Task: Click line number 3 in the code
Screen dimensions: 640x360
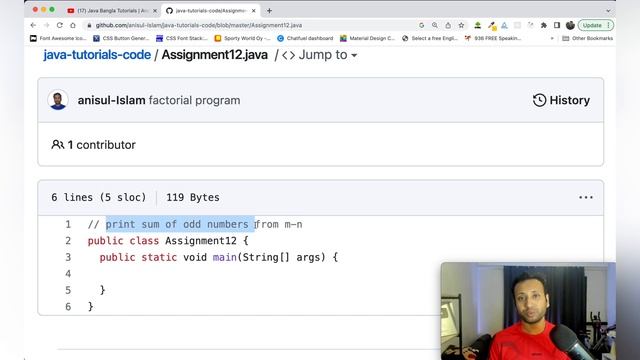Action: pyautogui.click(x=68, y=258)
